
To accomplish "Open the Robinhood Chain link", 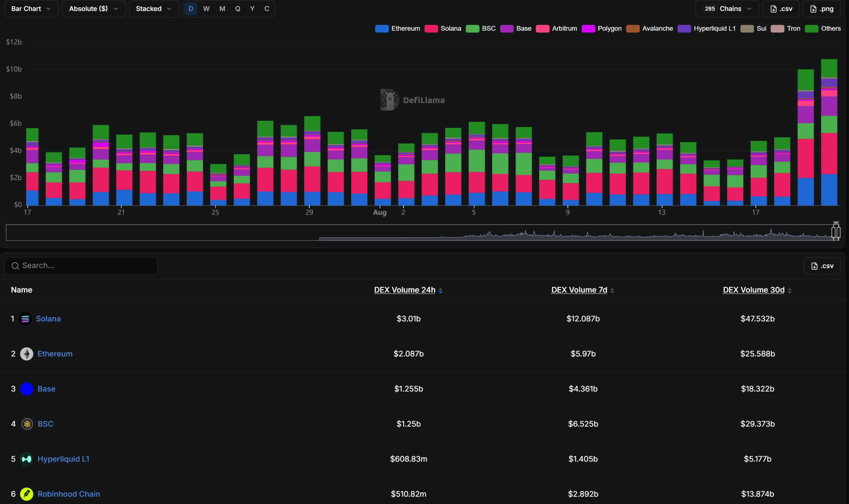I will (x=69, y=494).
